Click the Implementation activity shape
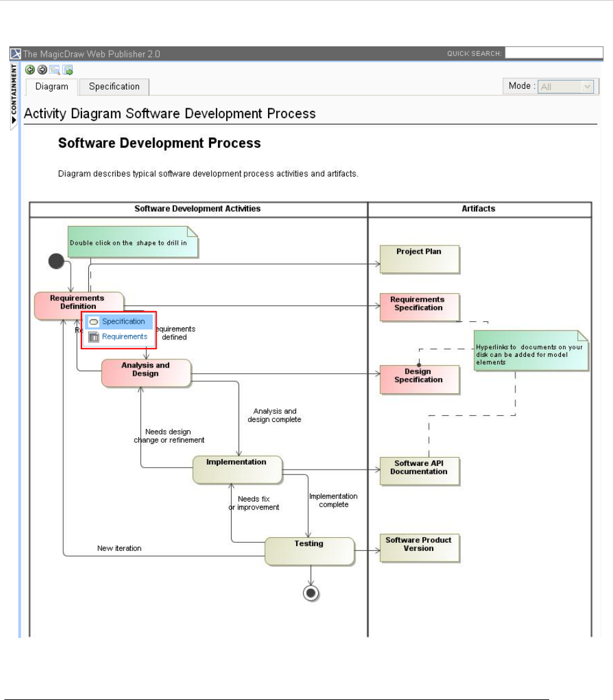Viewport: 613px width, 700px height. 237,470
